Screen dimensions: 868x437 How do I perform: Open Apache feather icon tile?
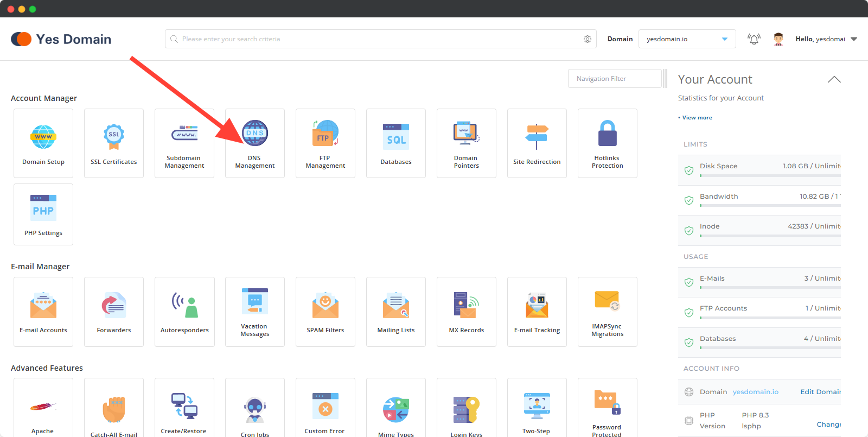43,408
